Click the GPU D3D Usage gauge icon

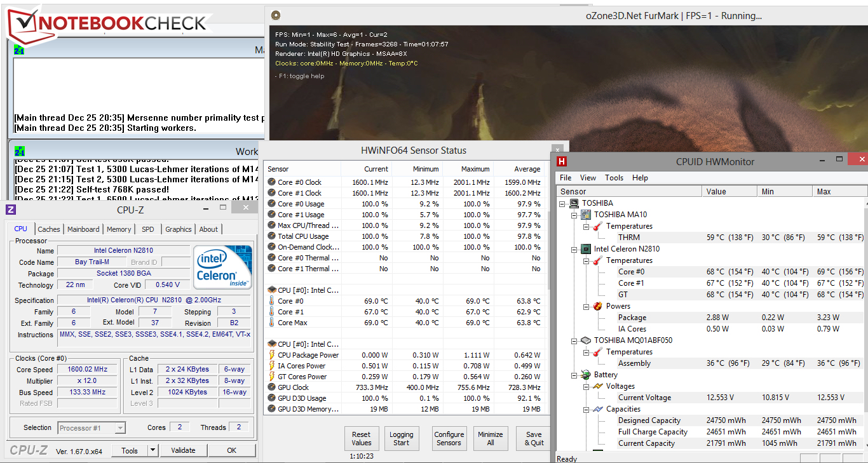tap(272, 398)
